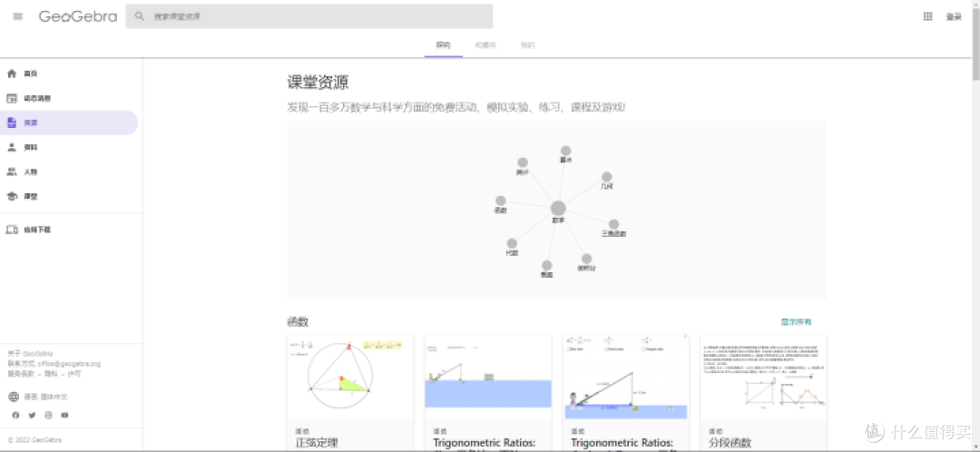Select the 三角函数 node in topic graph
The image size is (980, 452).
click(x=613, y=224)
